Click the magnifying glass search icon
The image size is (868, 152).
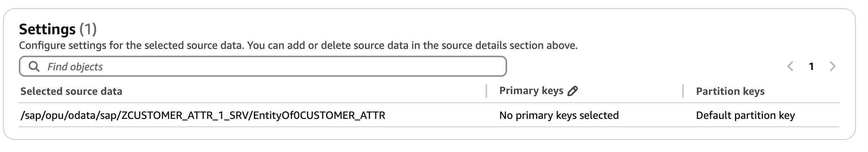tap(34, 67)
